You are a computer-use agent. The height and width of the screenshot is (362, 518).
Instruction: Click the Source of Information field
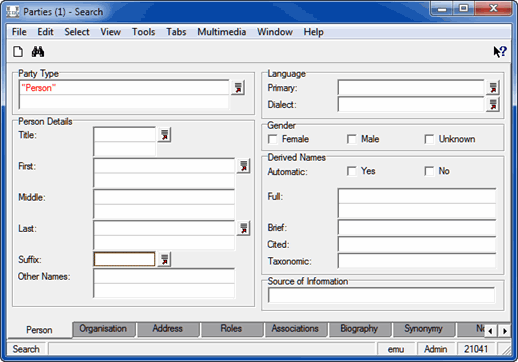coord(382,295)
